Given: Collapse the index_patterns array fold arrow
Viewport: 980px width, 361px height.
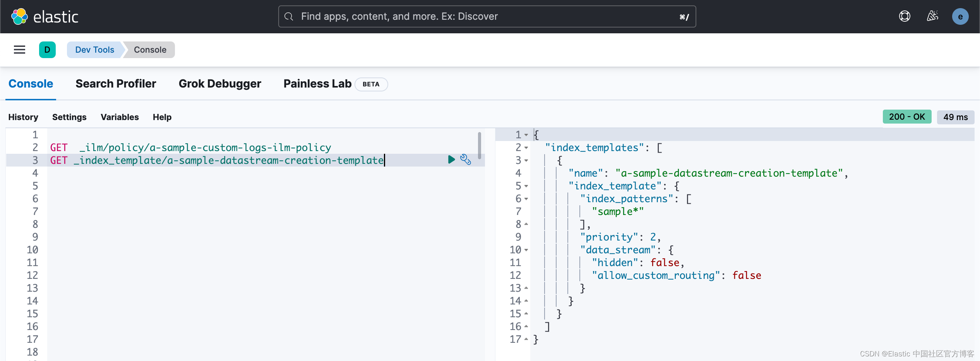Looking at the screenshot, I should [x=526, y=199].
